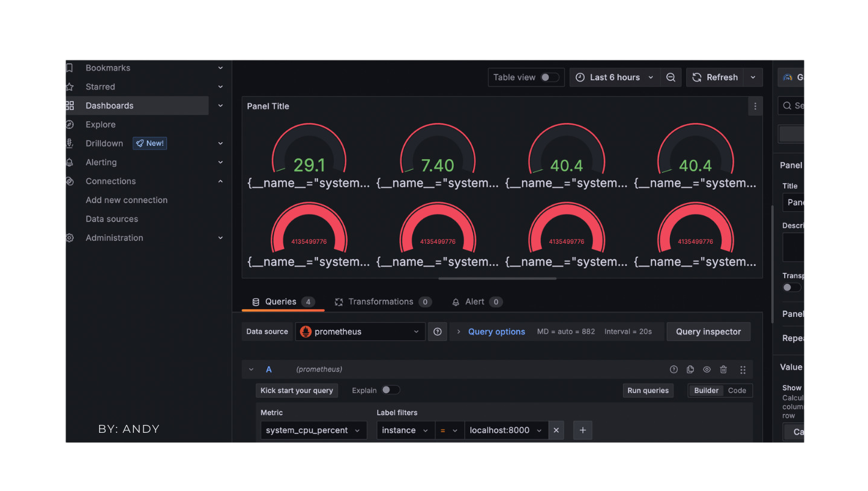Open the panel menu three-dot icon
Image resolution: width=868 pixels, height=491 pixels.
click(x=755, y=106)
